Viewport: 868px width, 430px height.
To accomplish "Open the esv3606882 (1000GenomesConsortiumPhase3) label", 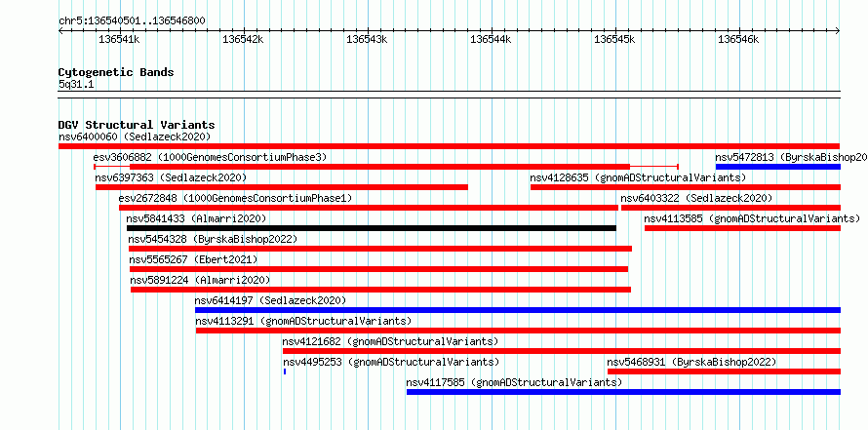I will click(211, 157).
